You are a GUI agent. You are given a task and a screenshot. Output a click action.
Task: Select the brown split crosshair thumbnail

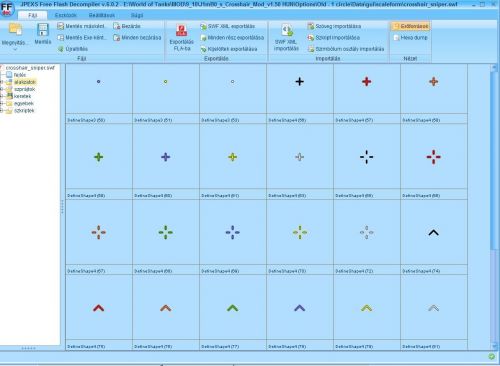99,232
